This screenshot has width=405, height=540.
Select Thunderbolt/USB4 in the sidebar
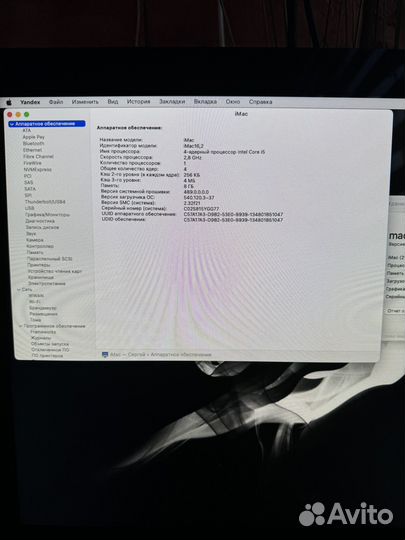pos(45,202)
